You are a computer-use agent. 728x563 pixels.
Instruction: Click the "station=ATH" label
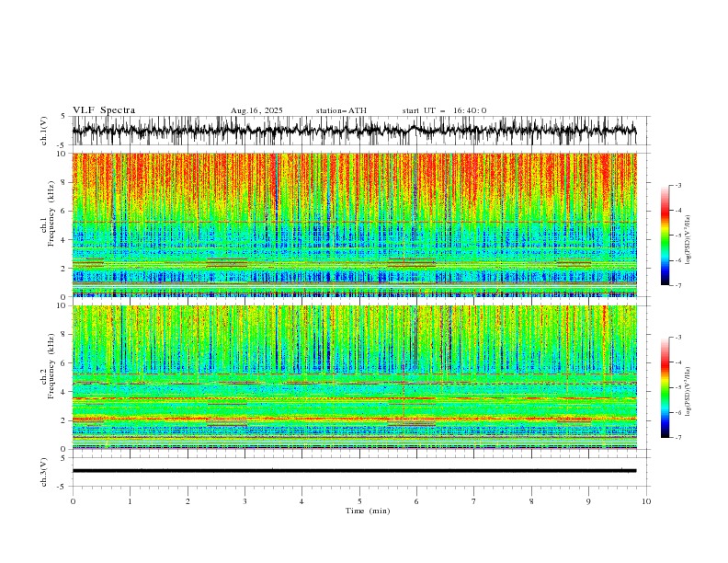[x=341, y=110]
